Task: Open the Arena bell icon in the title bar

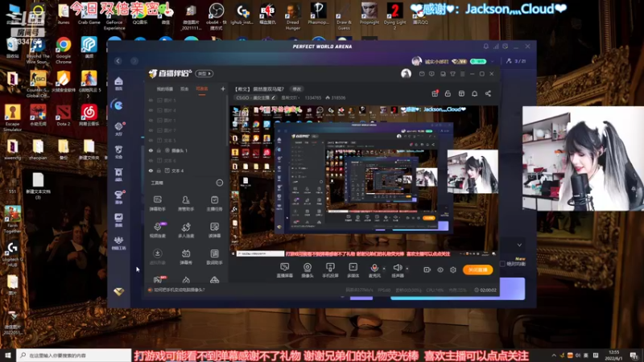Action: tap(486, 47)
